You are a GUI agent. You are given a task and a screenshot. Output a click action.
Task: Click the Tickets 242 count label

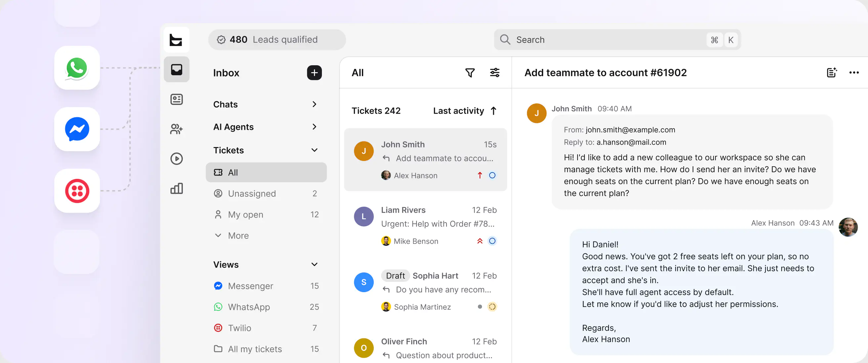376,111
